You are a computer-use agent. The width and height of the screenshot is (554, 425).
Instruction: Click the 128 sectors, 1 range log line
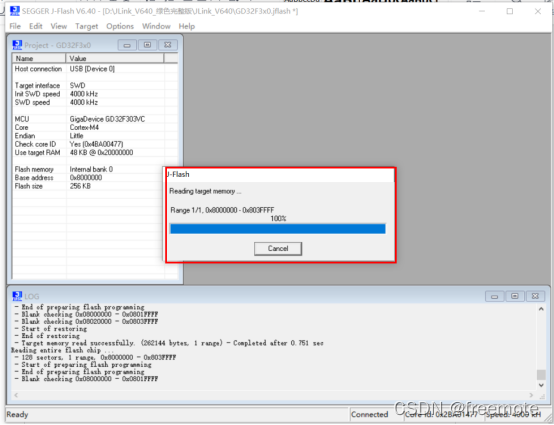95,358
